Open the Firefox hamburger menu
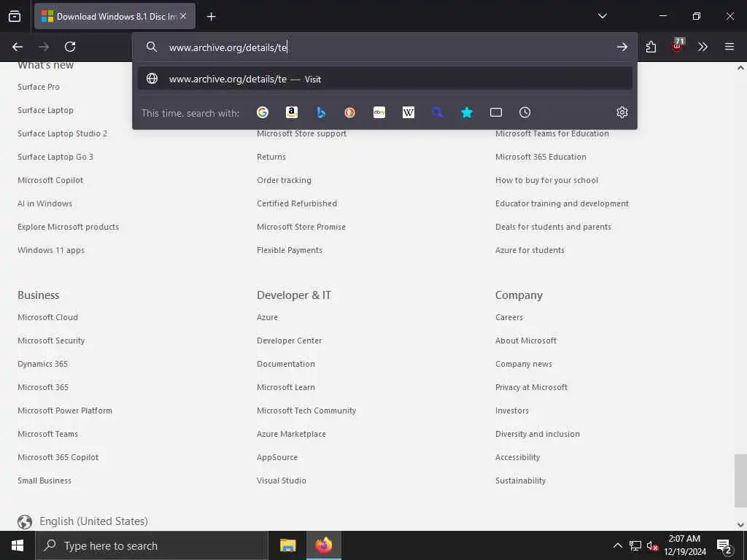 [x=729, y=47]
